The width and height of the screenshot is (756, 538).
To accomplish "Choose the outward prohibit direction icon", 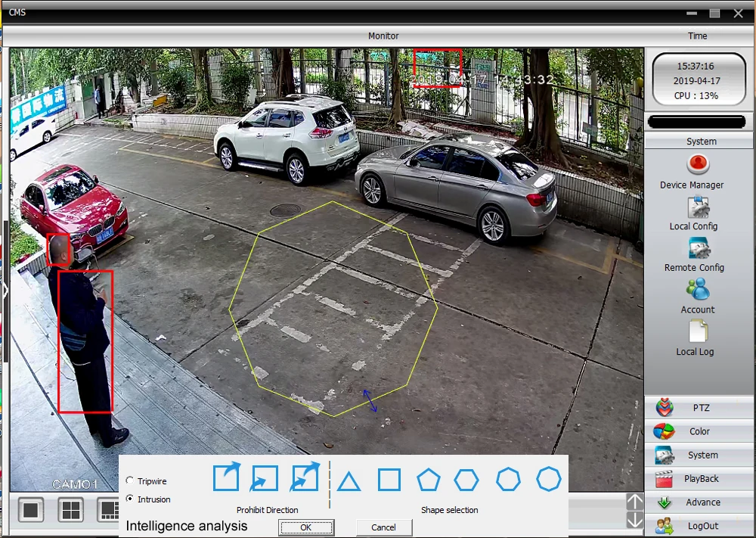I will point(226,477).
